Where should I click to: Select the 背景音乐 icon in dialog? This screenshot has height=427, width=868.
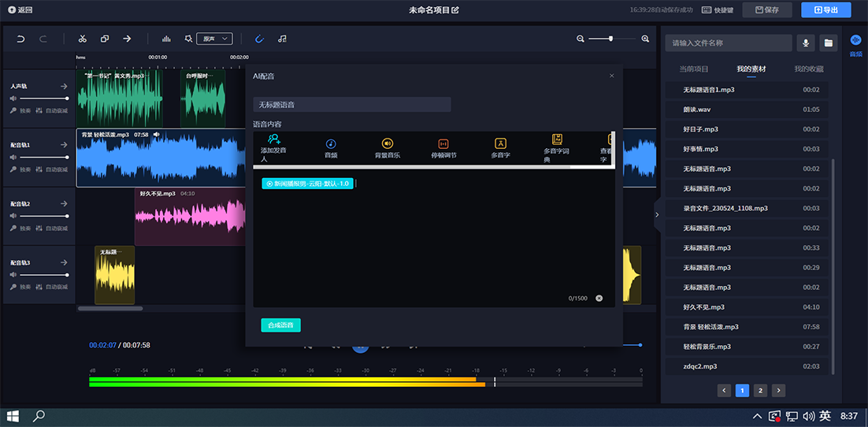point(387,143)
